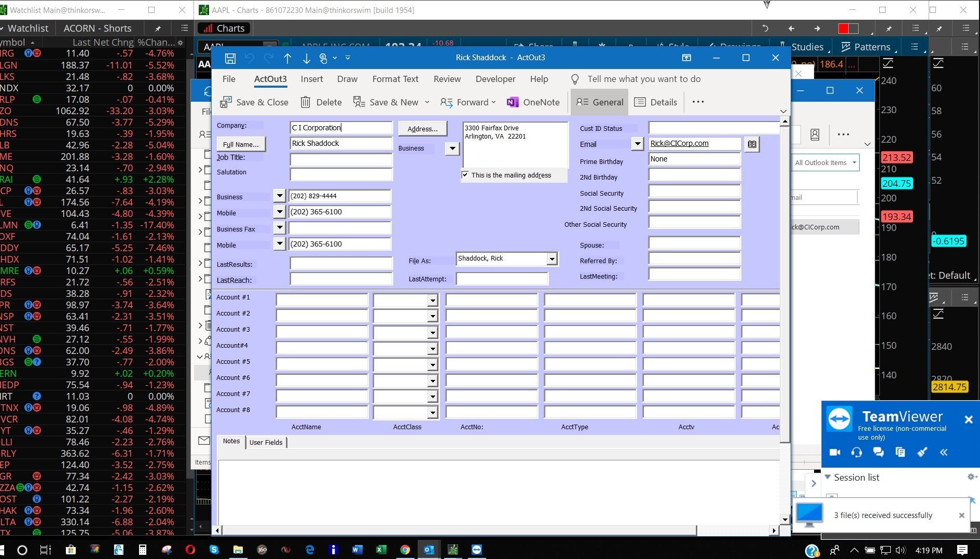Viewport: 980px width, 559px height.
Task: Switch to the Review ribbon tab
Action: coord(447,79)
